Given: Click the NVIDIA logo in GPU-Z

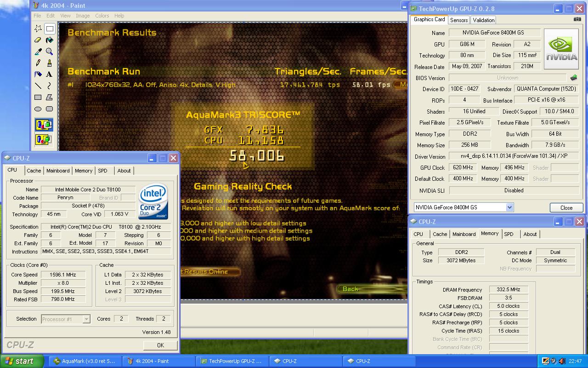Looking at the screenshot, I should click(x=561, y=49).
